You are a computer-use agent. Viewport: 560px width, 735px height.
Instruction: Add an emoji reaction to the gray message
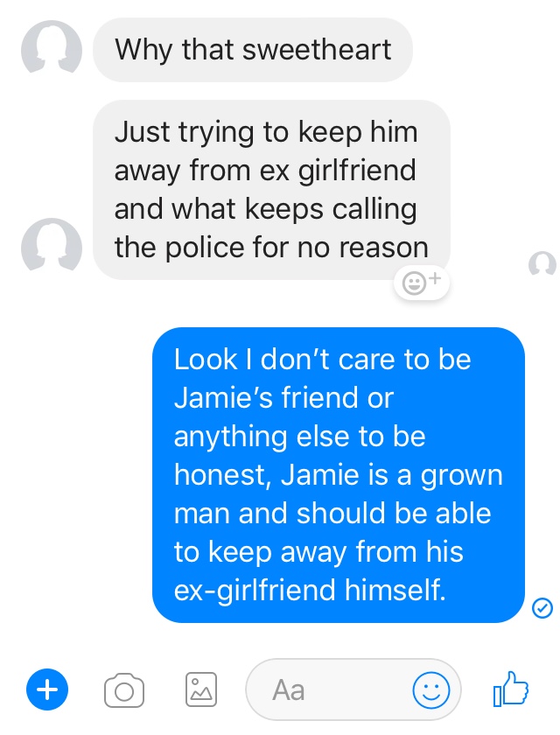coord(421,283)
